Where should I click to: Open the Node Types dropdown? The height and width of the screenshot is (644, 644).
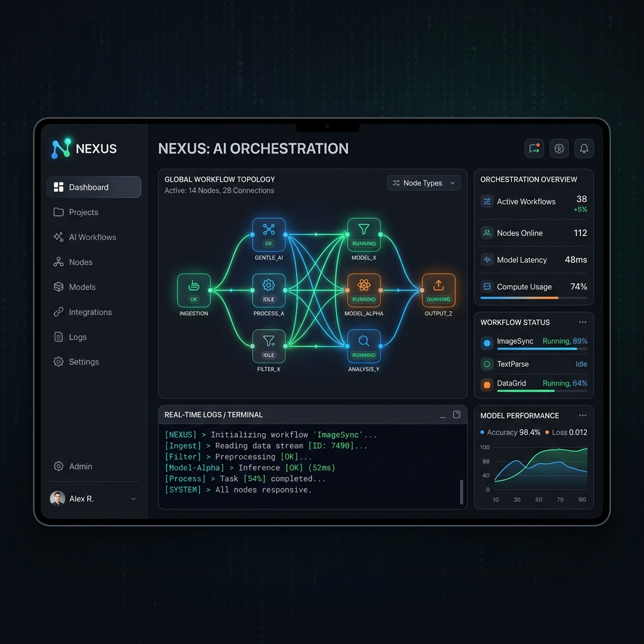pos(424,183)
